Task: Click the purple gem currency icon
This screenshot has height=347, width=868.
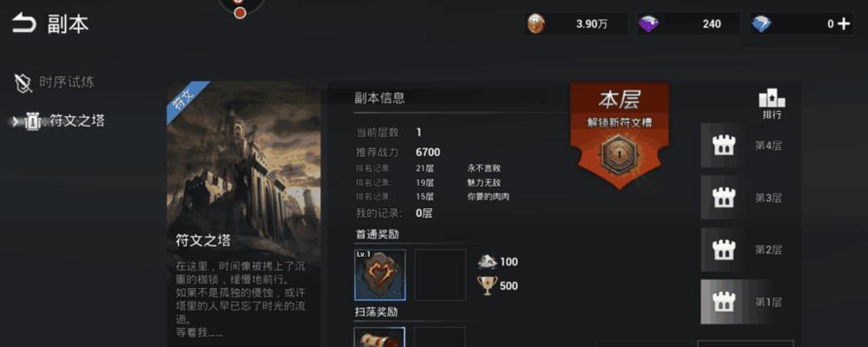Action: (648, 23)
